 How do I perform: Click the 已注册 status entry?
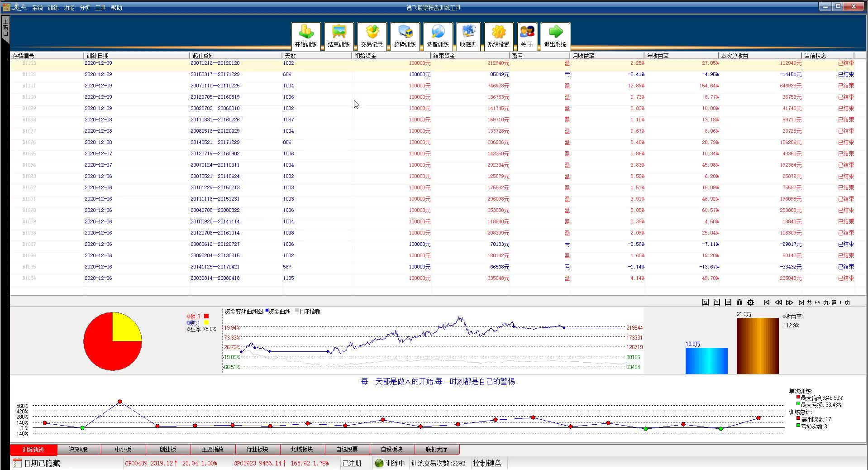(352, 463)
